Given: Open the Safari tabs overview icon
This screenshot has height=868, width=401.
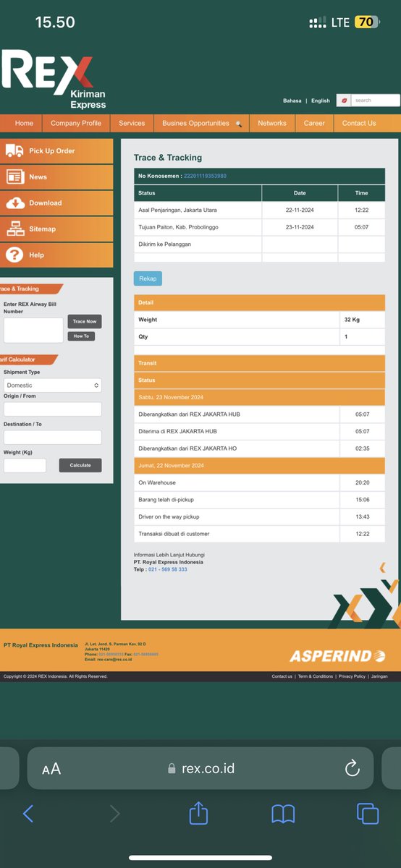Looking at the screenshot, I should [368, 814].
